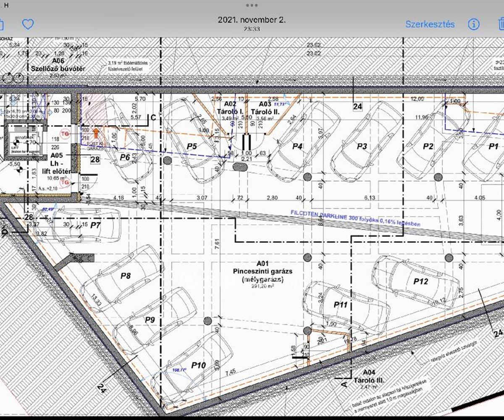Tap the parking space P8 car
Image resolution: width=504 pixels, height=420 pixels.
pyautogui.click(x=125, y=276)
